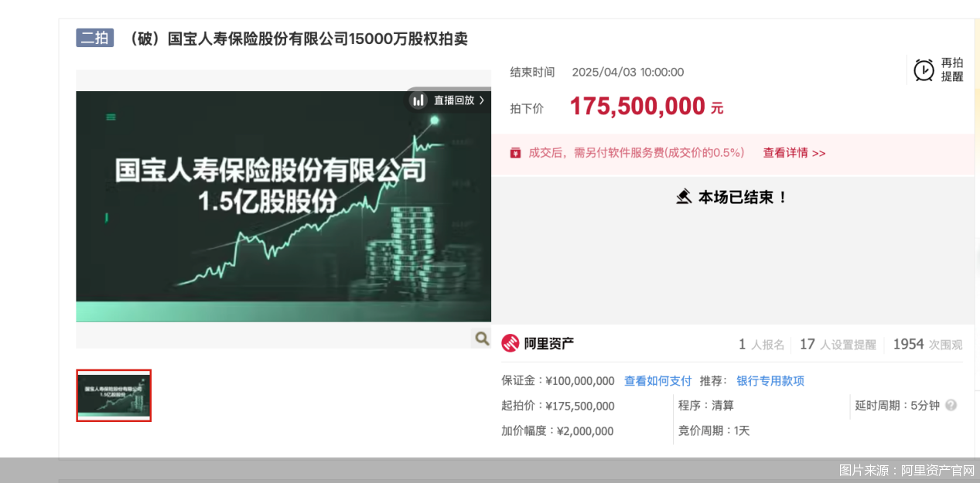
Task: Open the 查看如何支付 payment guide link
Action: [657, 381]
